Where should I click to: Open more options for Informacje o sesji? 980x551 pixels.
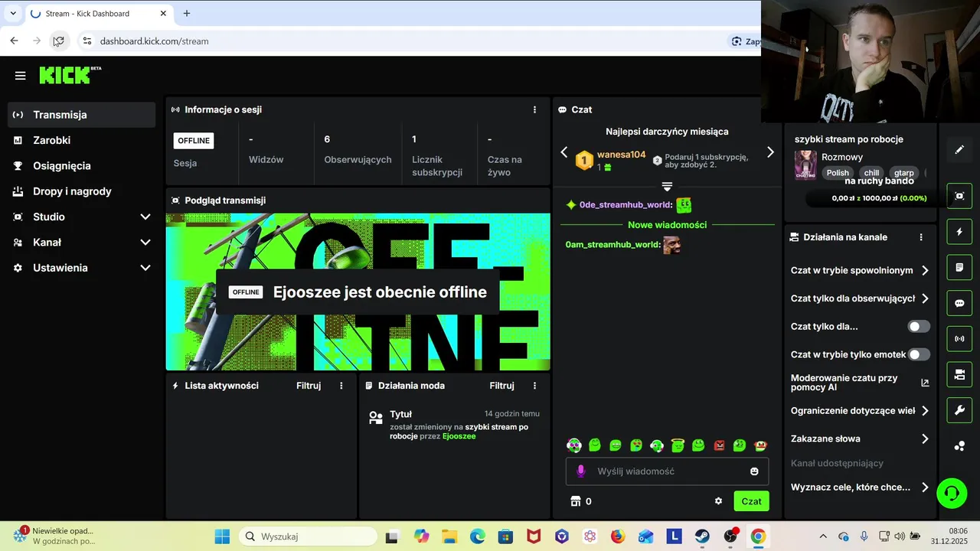click(534, 109)
